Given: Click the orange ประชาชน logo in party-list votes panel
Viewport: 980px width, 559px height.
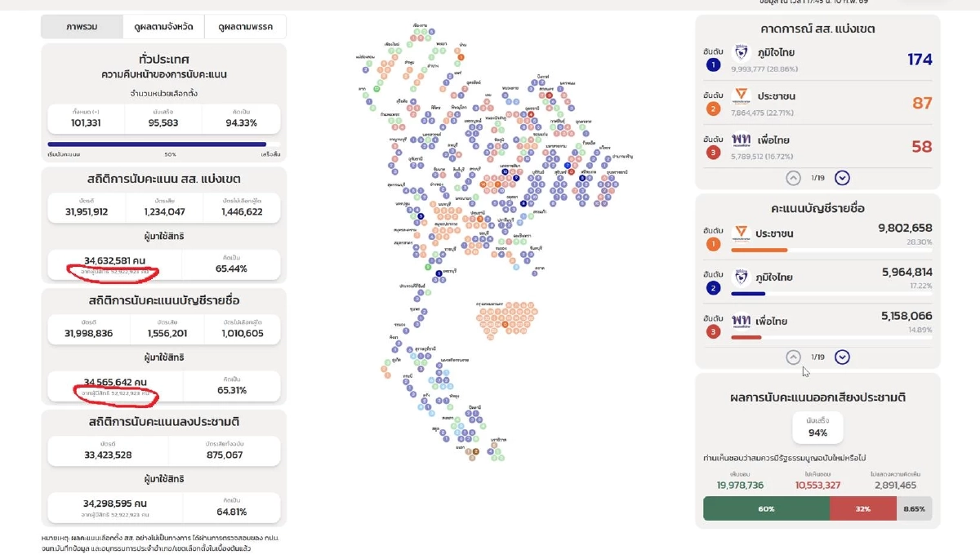Looking at the screenshot, I should tap(742, 233).
